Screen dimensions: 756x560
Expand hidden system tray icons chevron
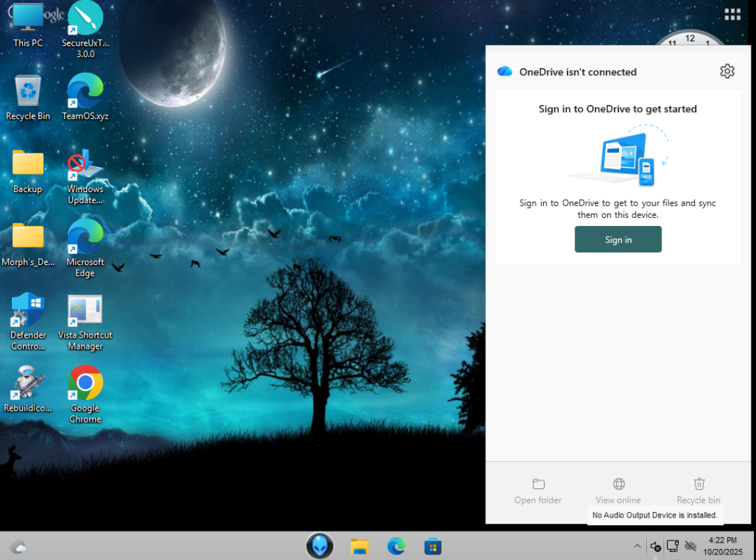pos(637,546)
